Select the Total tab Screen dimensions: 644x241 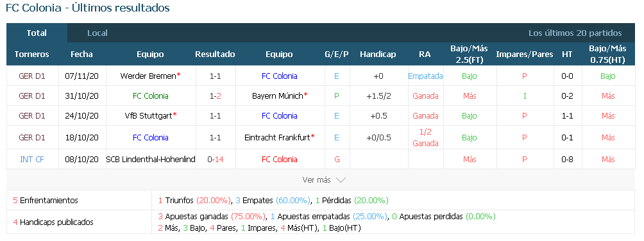37,33
